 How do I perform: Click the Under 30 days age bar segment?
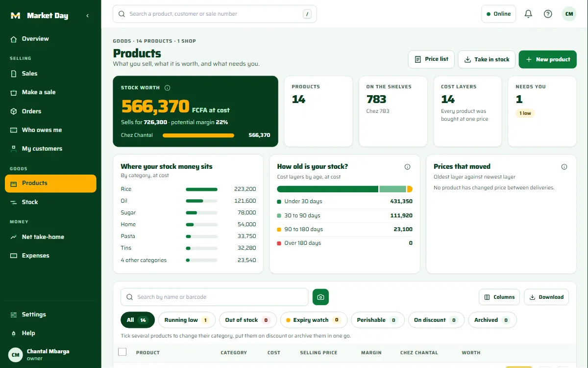coord(327,189)
